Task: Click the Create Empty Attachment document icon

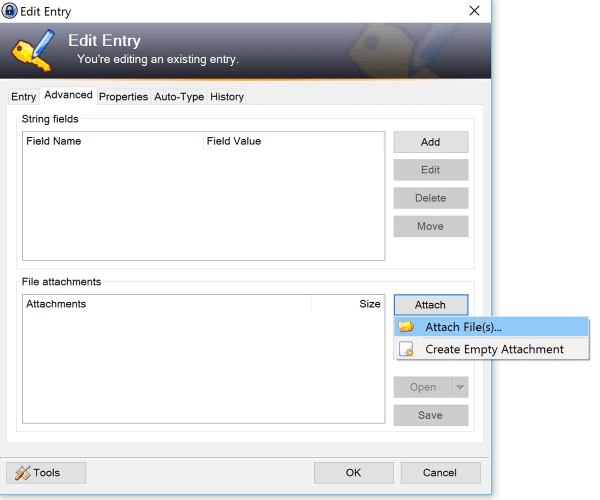Action: pyautogui.click(x=406, y=349)
